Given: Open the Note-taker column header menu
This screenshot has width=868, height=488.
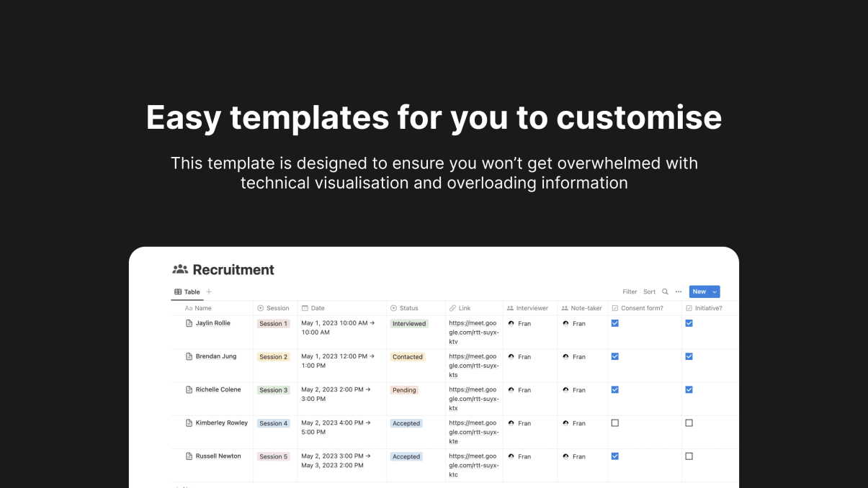Looking at the screenshot, I should pyautogui.click(x=582, y=308).
